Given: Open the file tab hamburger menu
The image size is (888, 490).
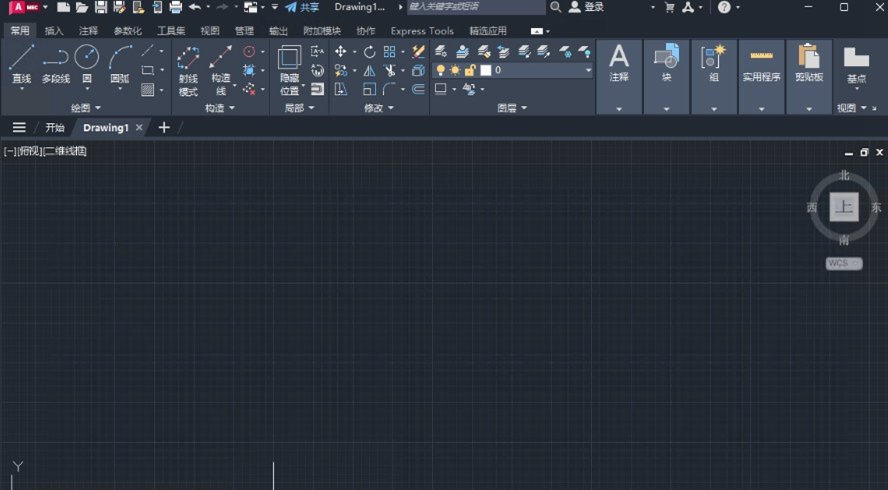Looking at the screenshot, I should pyautogui.click(x=19, y=127).
